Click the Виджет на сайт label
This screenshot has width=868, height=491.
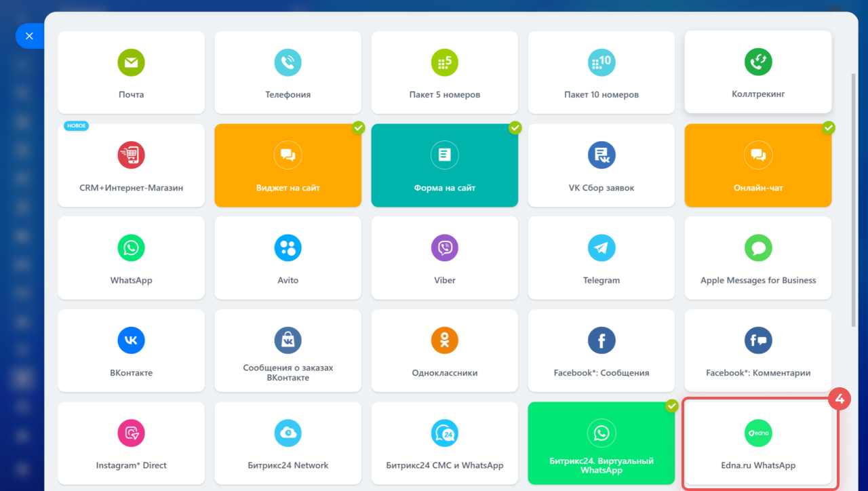(288, 188)
